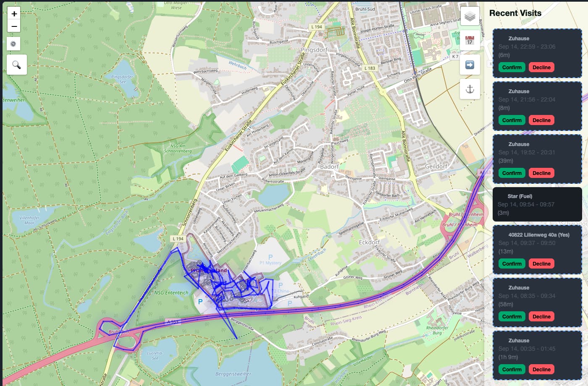
Task: Select the Star (Fuel) visit card
Action: (537, 204)
